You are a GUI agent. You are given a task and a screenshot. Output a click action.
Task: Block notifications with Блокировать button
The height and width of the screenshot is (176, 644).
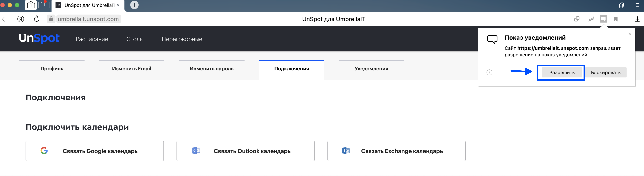606,72
